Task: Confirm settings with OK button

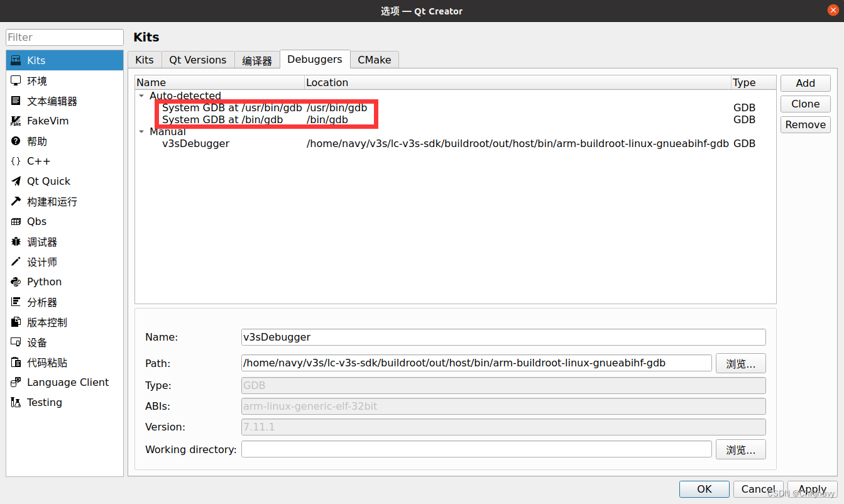Action: pyautogui.click(x=704, y=489)
